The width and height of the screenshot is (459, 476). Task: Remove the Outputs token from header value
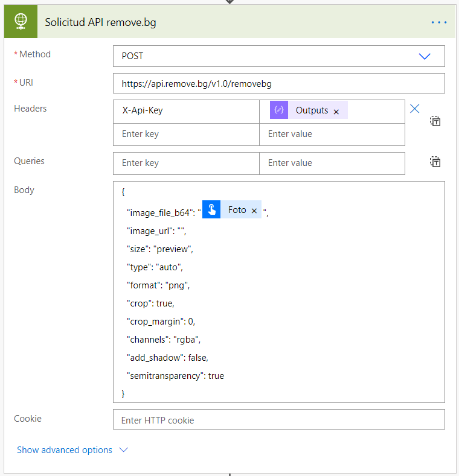pos(336,112)
